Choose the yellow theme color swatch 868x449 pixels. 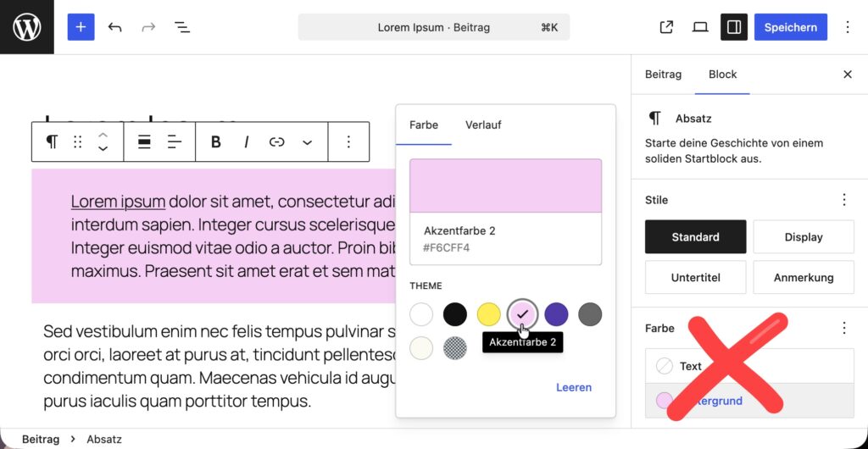click(x=488, y=314)
